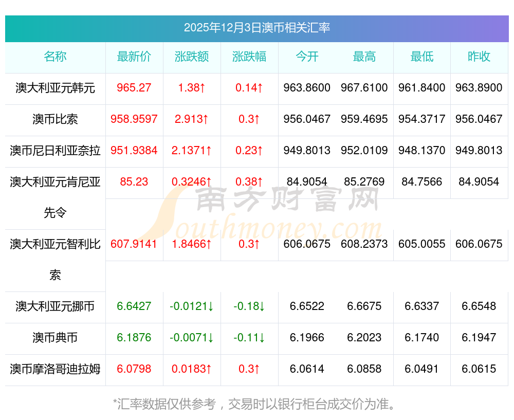Image resolution: width=514 pixels, height=420 pixels.
Task: Click high value 6.0858
Action: coord(364,369)
